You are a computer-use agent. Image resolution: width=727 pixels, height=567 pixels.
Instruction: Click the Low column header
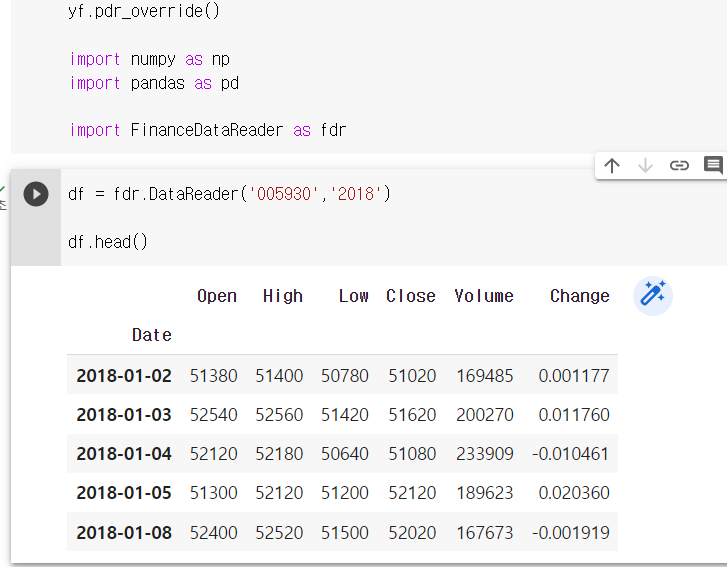[354, 296]
